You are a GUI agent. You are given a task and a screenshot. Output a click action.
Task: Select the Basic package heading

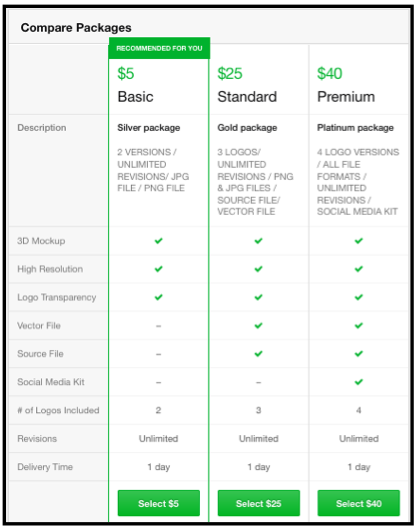pos(135,97)
